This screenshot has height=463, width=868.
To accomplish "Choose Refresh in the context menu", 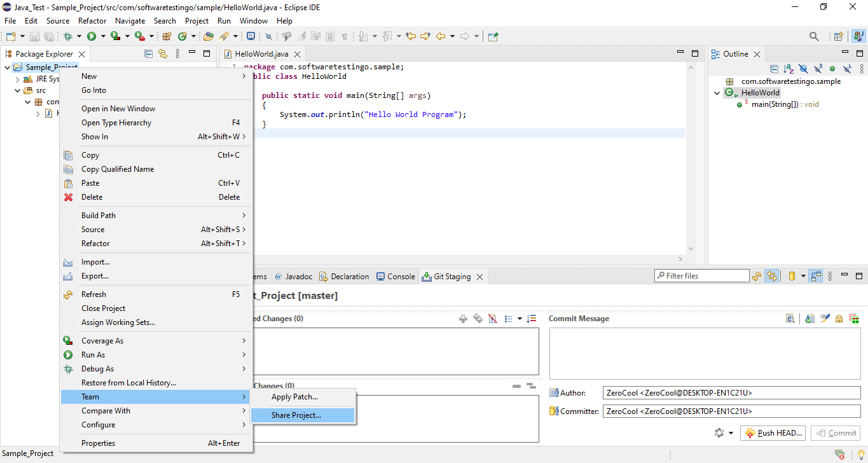I will (156, 294).
